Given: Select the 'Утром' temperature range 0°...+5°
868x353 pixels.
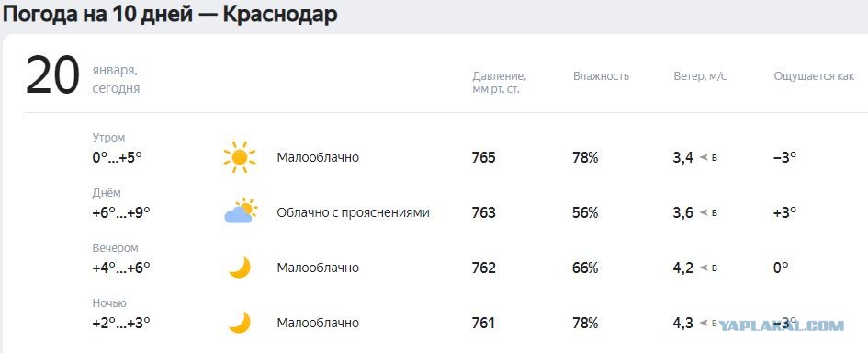Looking at the screenshot, I should tap(118, 157).
